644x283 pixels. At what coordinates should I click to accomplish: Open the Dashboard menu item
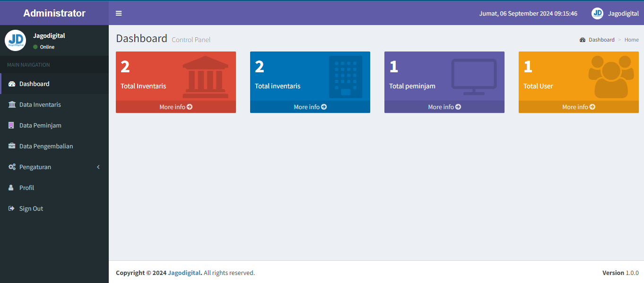click(54, 84)
